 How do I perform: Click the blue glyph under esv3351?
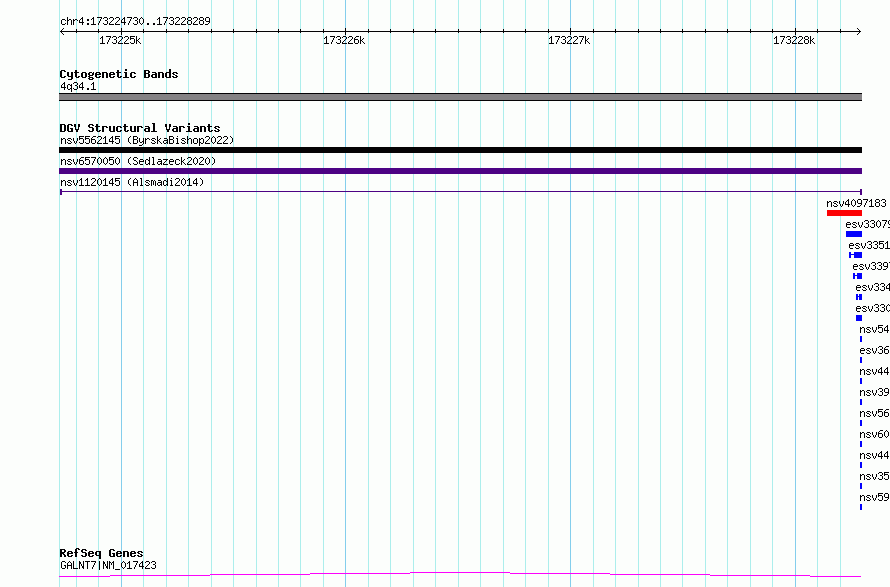tap(855, 255)
